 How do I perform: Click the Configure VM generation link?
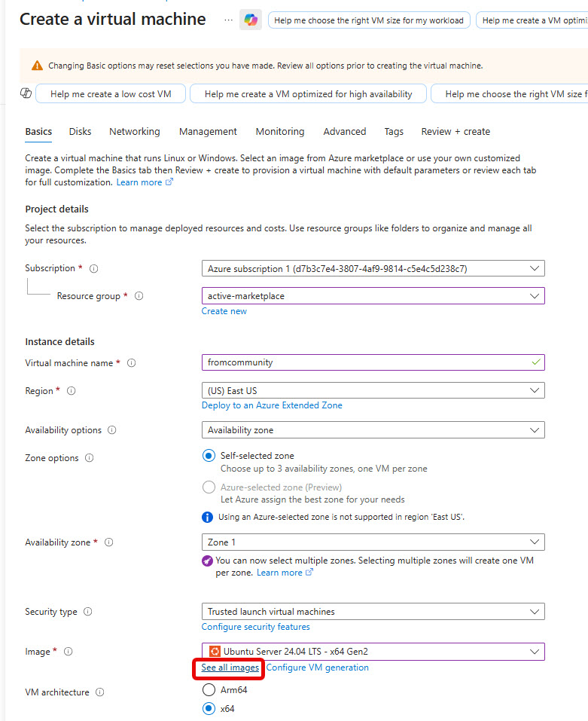pos(318,668)
